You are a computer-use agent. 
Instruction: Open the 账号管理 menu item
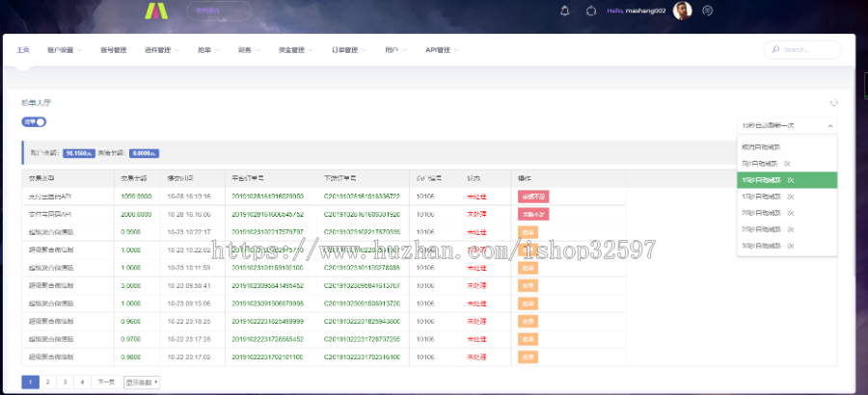(114, 50)
